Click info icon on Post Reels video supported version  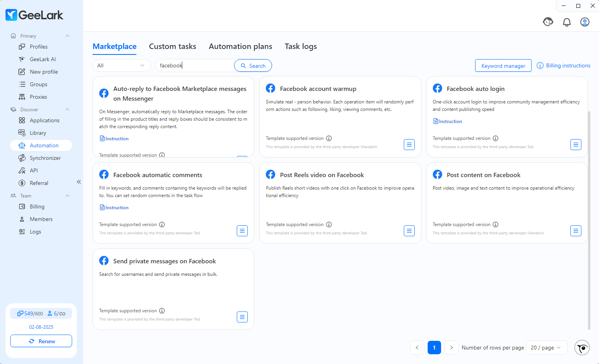[329, 225]
